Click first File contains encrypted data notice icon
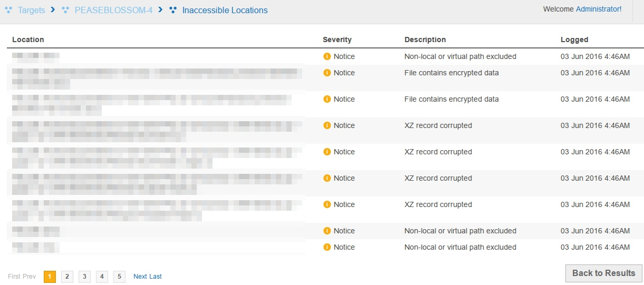Viewport: 644px width, 285px height. click(x=327, y=73)
